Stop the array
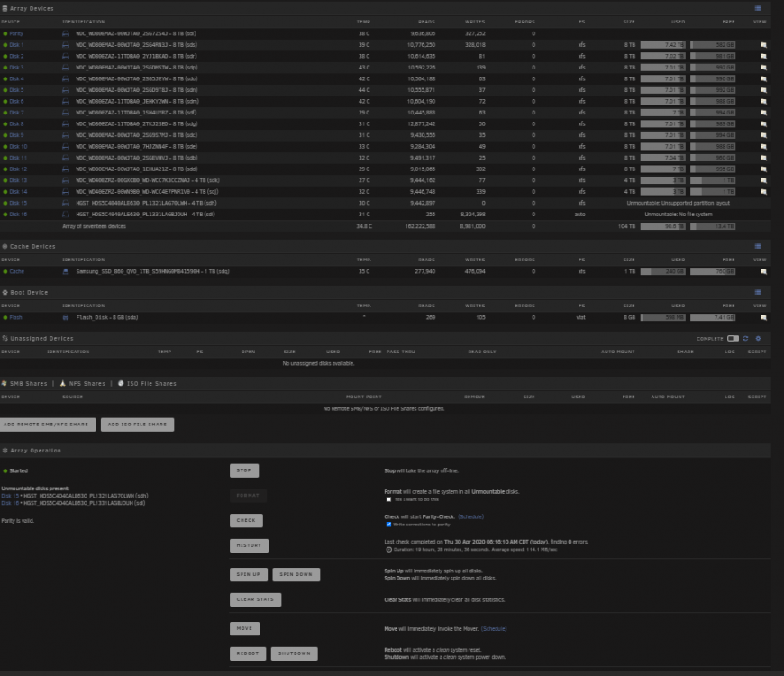784x676 pixels. (244, 470)
